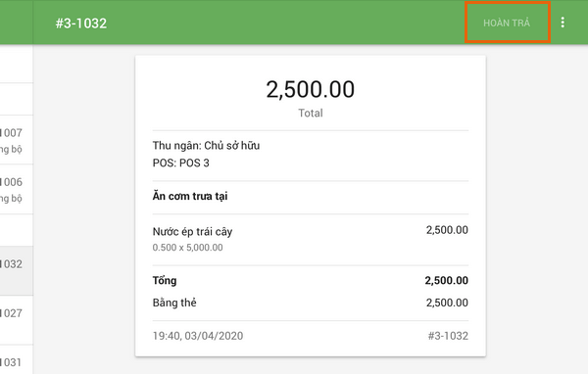Click the Total label under the amount
The image size is (588, 374).
310,113
